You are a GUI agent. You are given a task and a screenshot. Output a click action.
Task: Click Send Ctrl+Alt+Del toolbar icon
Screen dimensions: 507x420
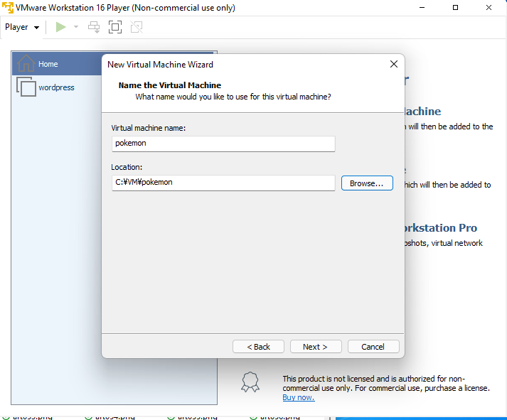(x=94, y=27)
